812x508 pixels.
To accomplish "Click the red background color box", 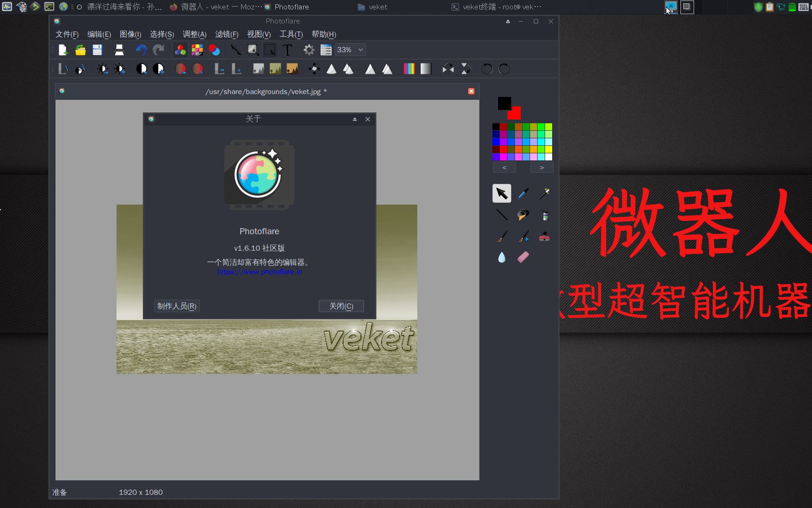I will tap(516, 114).
